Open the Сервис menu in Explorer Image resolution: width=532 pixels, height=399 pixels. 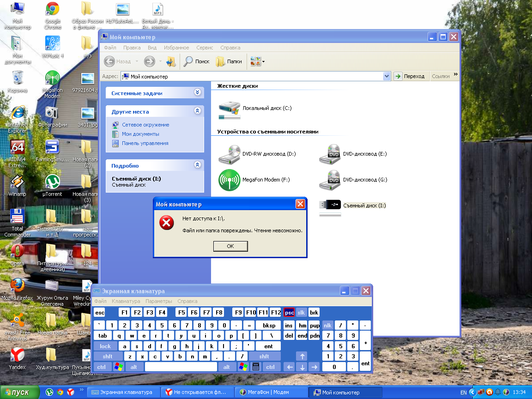coord(205,48)
